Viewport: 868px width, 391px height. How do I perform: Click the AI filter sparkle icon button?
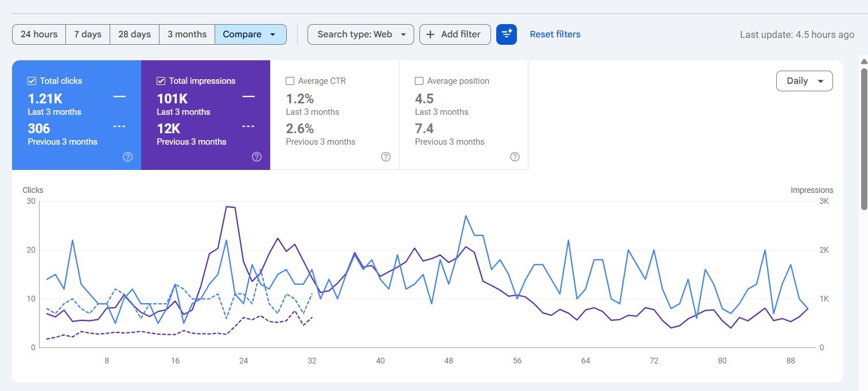click(507, 34)
